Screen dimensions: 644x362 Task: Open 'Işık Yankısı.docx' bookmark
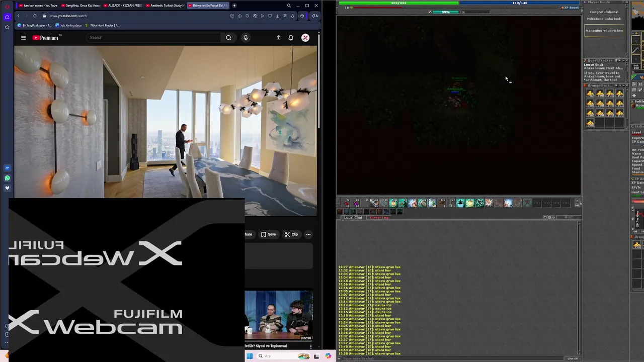click(68, 25)
